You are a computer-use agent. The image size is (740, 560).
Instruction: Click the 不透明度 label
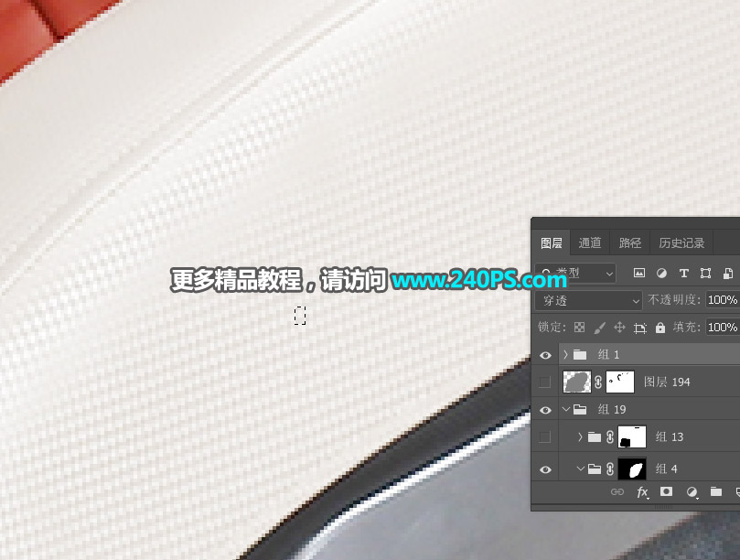pos(674,300)
